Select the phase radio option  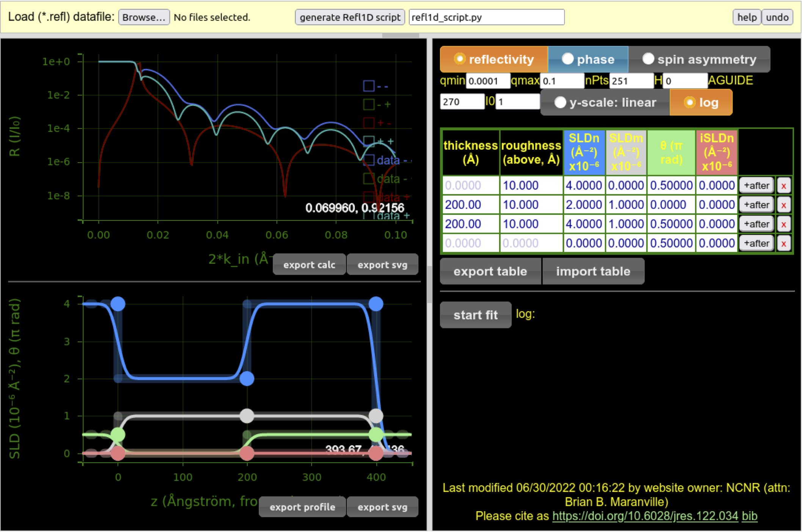point(567,59)
